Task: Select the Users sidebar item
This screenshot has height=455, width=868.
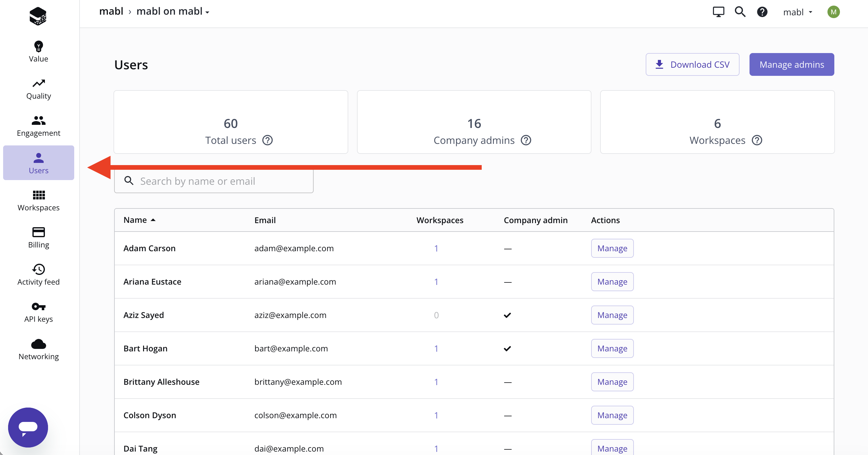Action: (38, 163)
